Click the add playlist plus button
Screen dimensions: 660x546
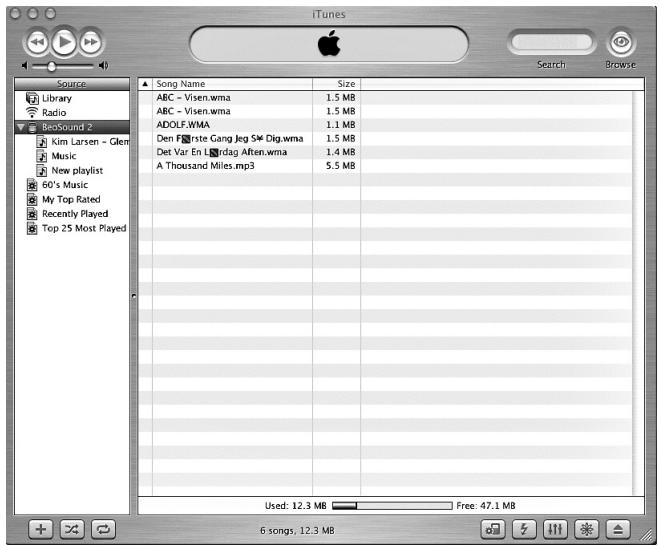(x=40, y=529)
